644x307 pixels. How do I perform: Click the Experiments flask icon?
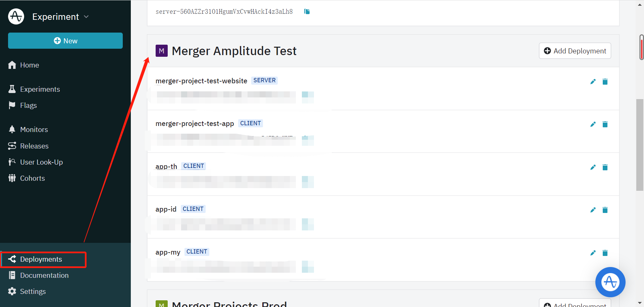12,89
